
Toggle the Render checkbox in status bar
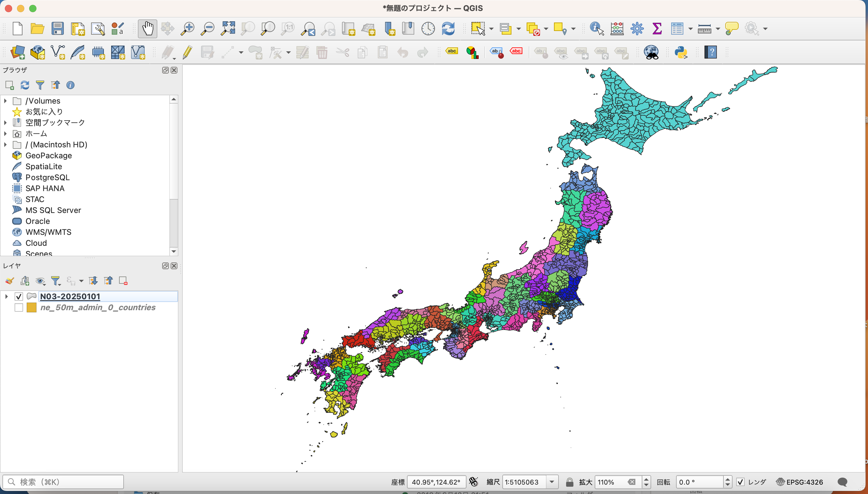tap(740, 482)
